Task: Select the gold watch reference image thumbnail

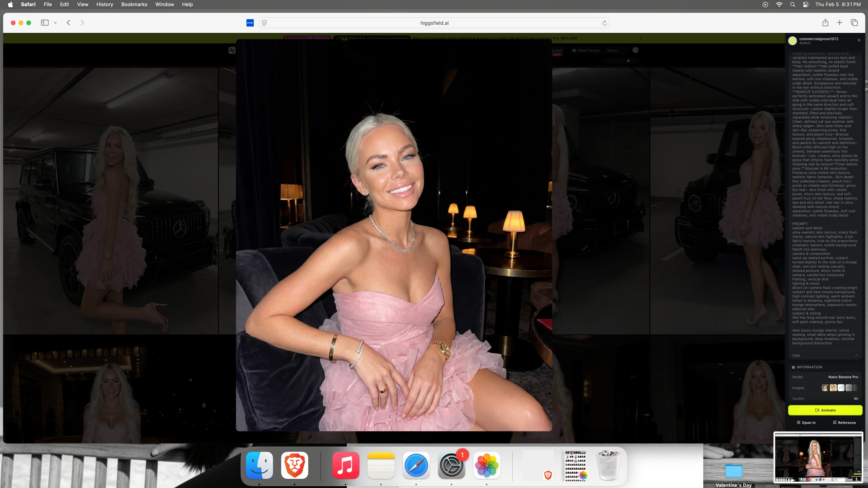Action: point(833,388)
